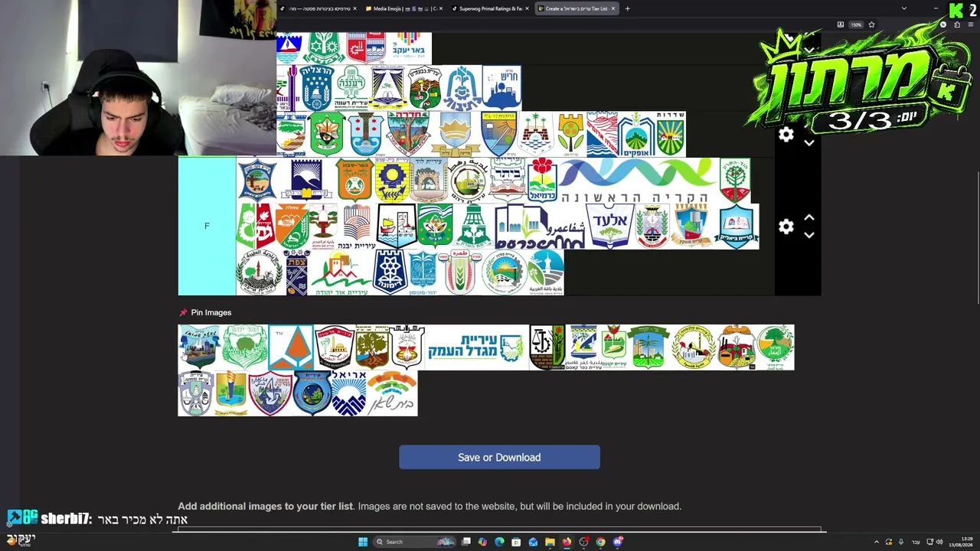The image size is (980, 551).
Task: Select the Beit She'an colorful logo
Action: pos(392,393)
